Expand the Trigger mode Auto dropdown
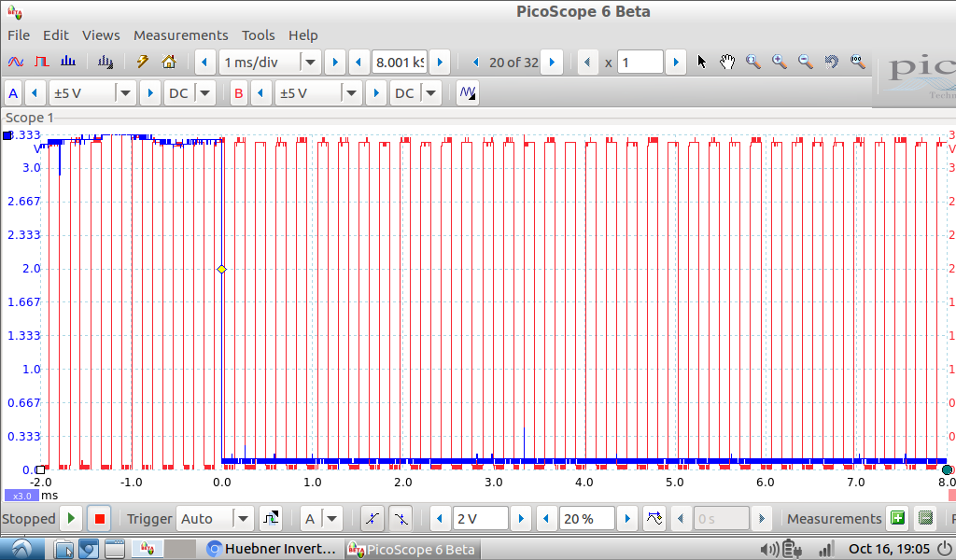The width and height of the screenshot is (956, 560). [x=242, y=518]
